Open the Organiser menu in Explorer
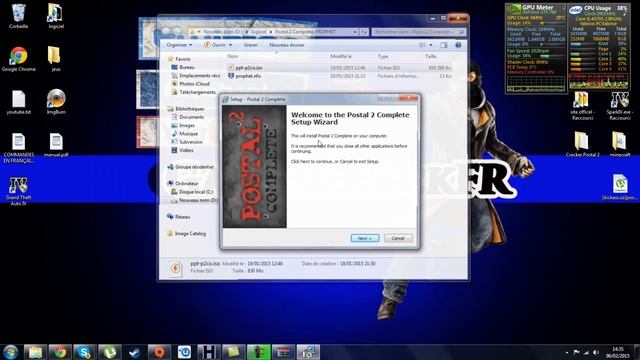The height and width of the screenshot is (360, 640). point(179,45)
